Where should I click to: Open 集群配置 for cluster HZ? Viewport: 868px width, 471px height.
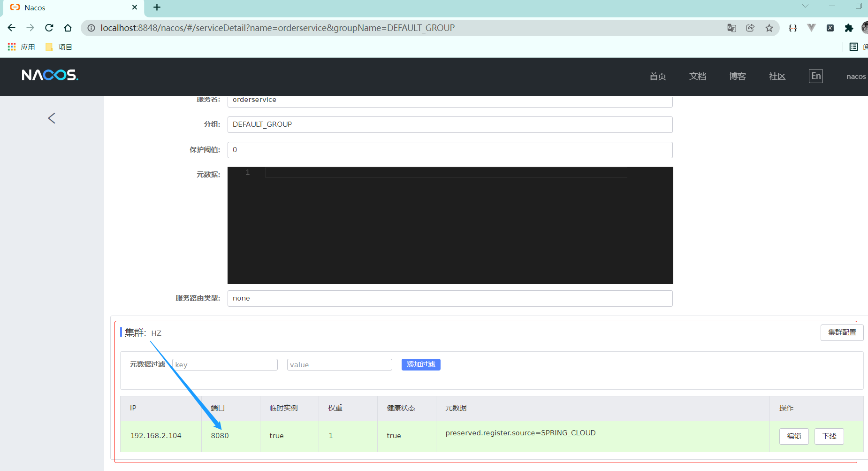[x=842, y=332]
